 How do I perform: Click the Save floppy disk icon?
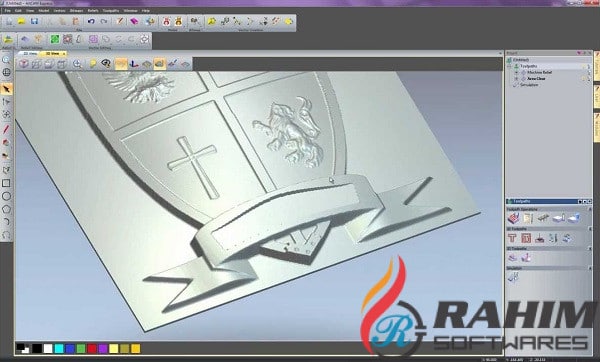coord(34,21)
